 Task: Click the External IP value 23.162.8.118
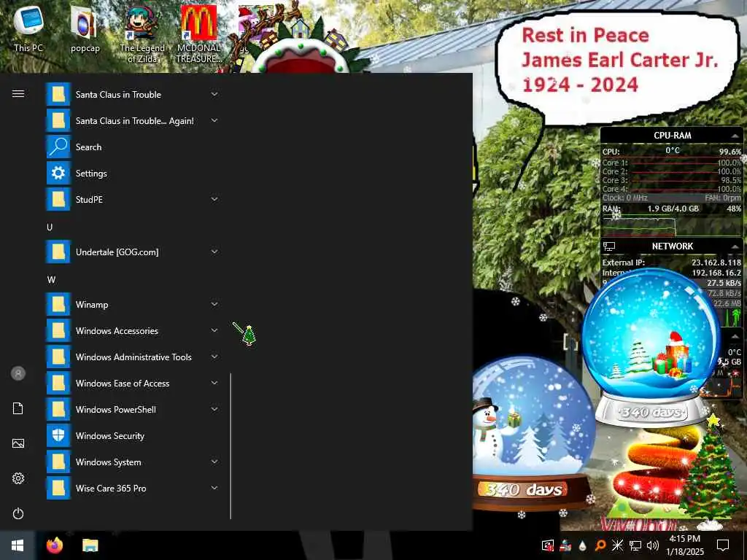[x=716, y=262]
